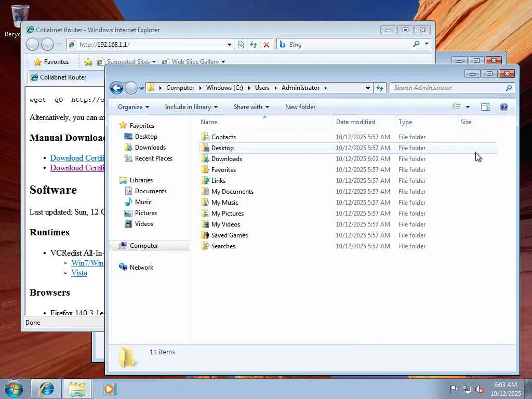Create a New folder
This screenshot has height=399, width=532.
coord(300,107)
